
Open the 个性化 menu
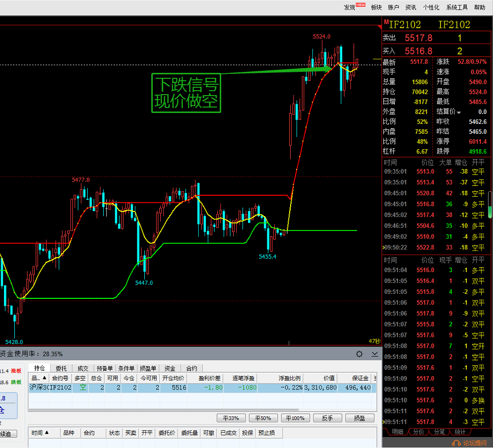point(431,7)
